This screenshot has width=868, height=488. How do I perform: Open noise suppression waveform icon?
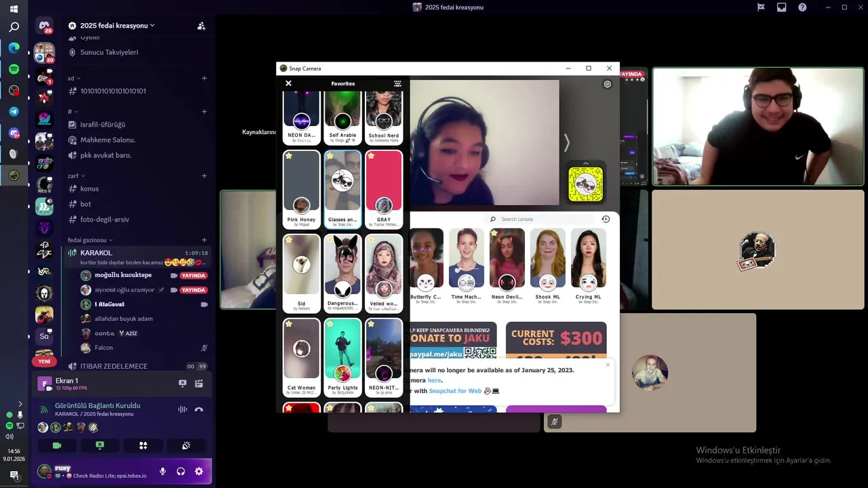[182, 409]
